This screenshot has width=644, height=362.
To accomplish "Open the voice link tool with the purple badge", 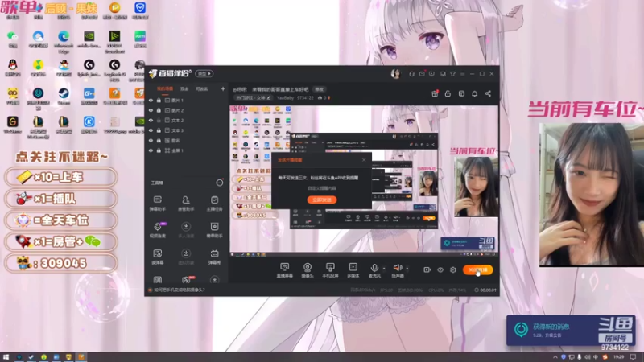I will [158, 230].
